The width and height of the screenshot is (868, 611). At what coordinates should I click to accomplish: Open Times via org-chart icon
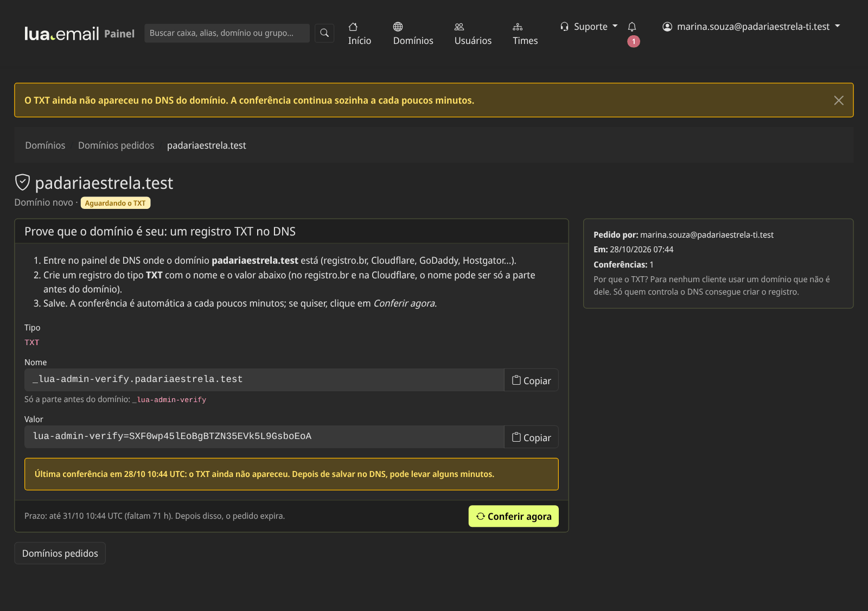coord(525,34)
